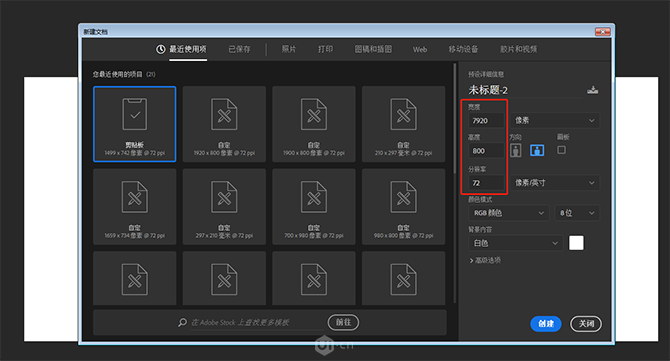Click the 关闭 close button

586,324
